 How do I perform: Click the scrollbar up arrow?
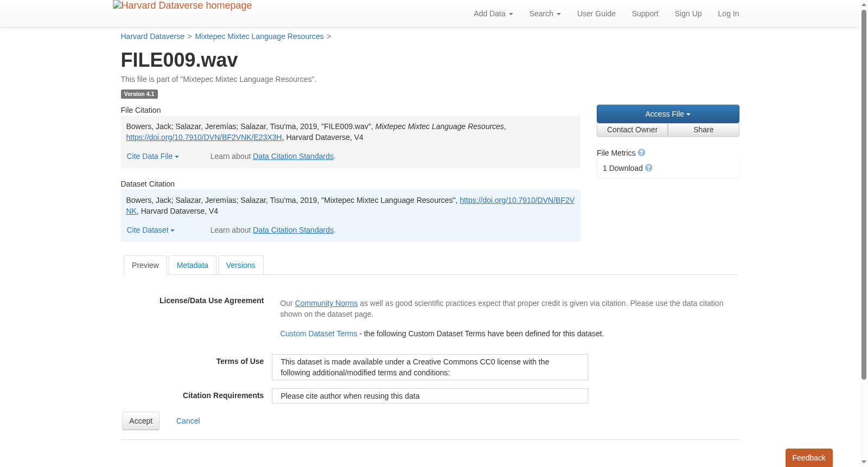point(864,4)
